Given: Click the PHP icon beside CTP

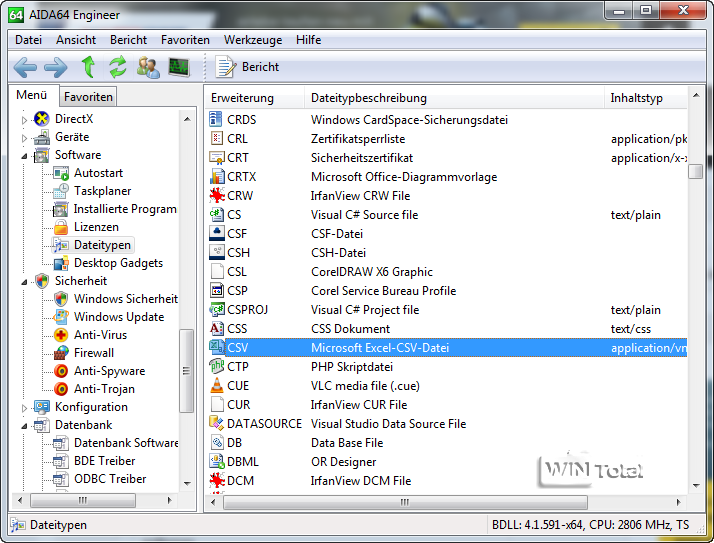Looking at the screenshot, I should point(217,366).
